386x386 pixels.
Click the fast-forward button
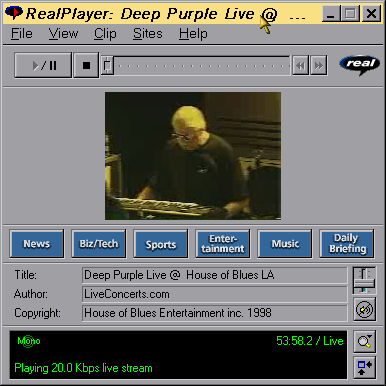click(319, 65)
